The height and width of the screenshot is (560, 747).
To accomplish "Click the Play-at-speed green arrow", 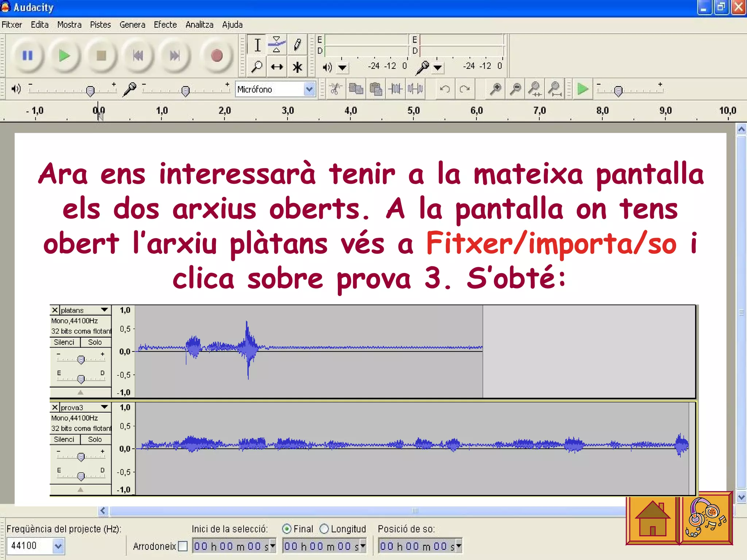I will [x=583, y=89].
